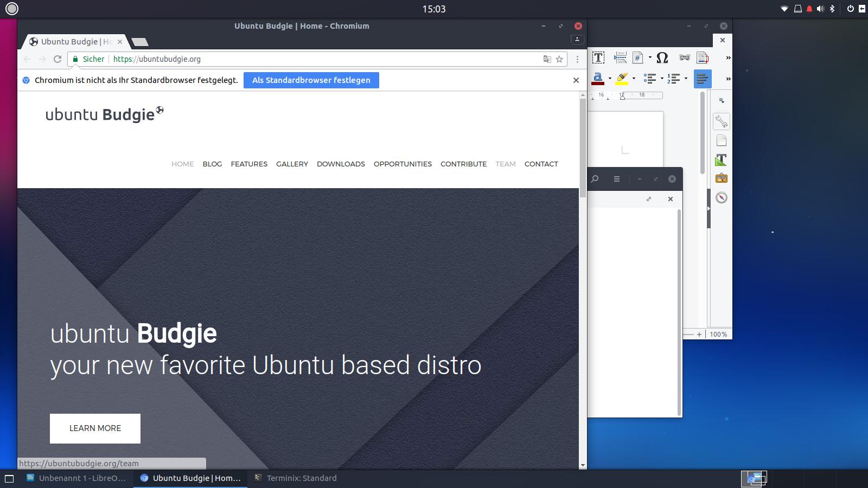Reload the Chromium page
This screenshot has width=868, height=488.
(58, 59)
